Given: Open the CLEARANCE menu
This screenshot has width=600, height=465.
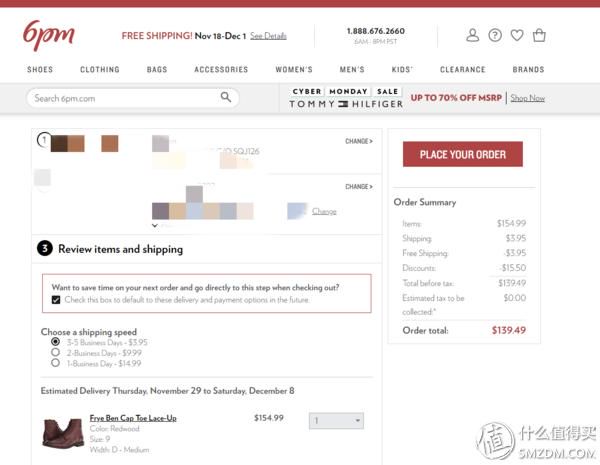Looking at the screenshot, I should pyautogui.click(x=463, y=70).
